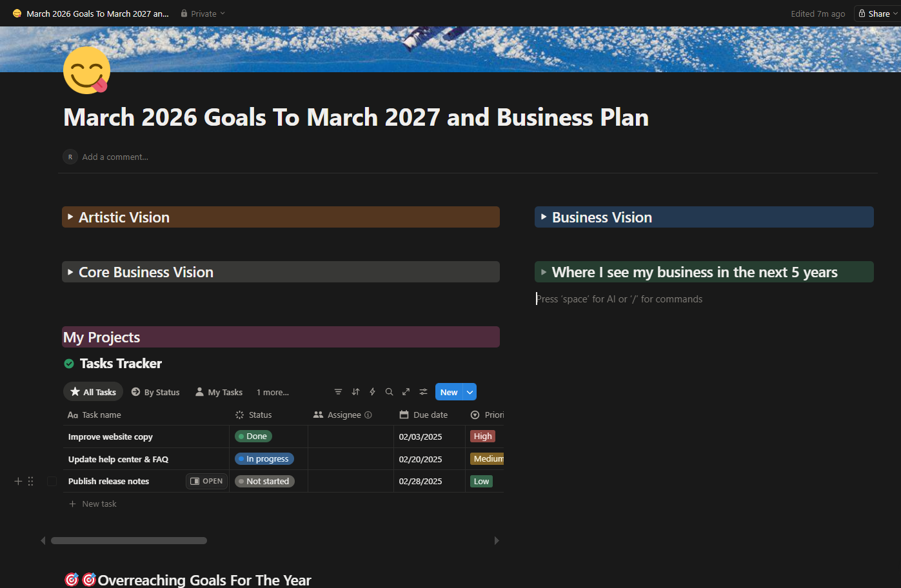Screen dimensions: 901x588
Task: Click the Low priority tag
Action: 481,481
